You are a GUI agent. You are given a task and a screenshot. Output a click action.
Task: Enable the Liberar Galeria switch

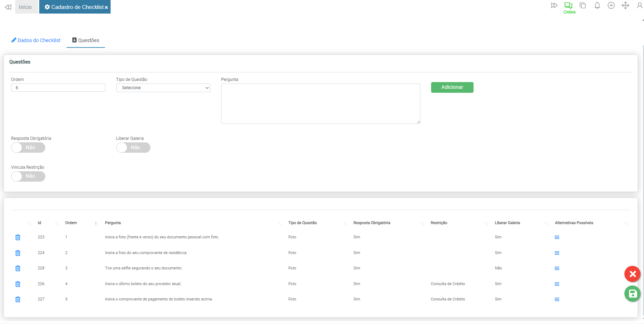[x=133, y=148]
